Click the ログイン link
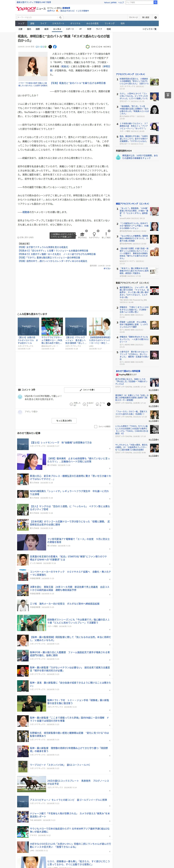The image size is (174, 868). pyautogui.click(x=51, y=11)
